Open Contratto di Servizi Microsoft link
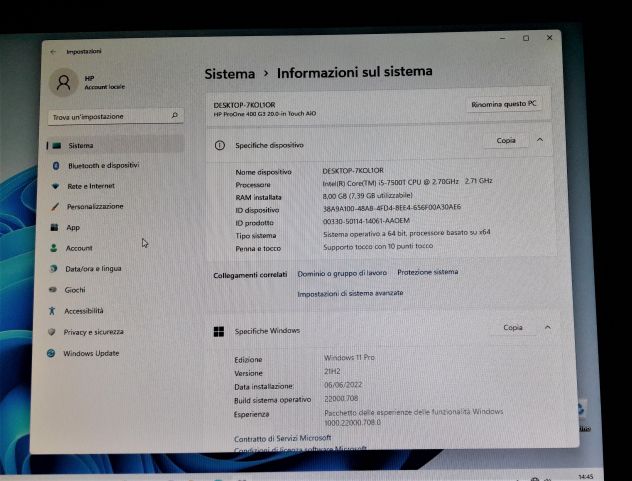Viewport: 632px width, 481px height. click(x=283, y=438)
